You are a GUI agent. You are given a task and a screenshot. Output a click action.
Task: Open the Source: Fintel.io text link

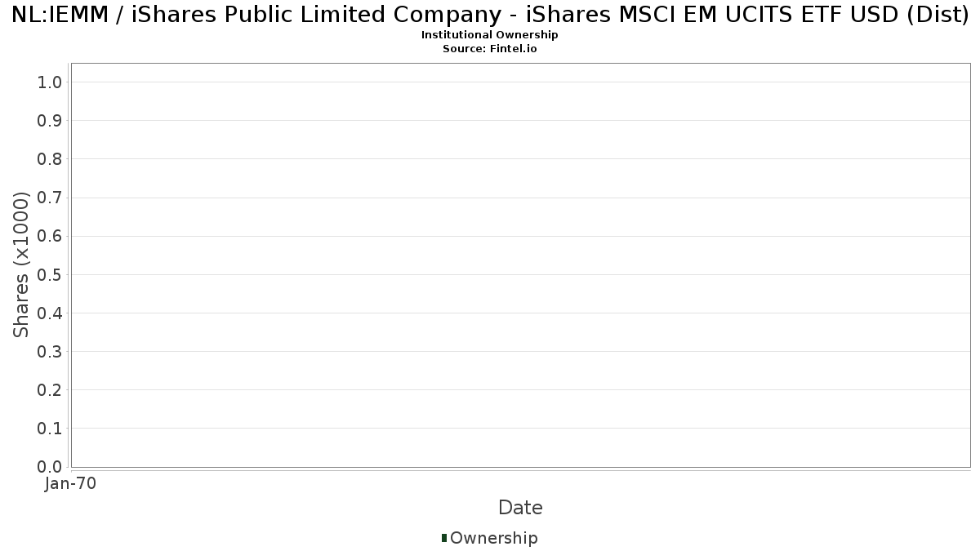[x=490, y=49]
